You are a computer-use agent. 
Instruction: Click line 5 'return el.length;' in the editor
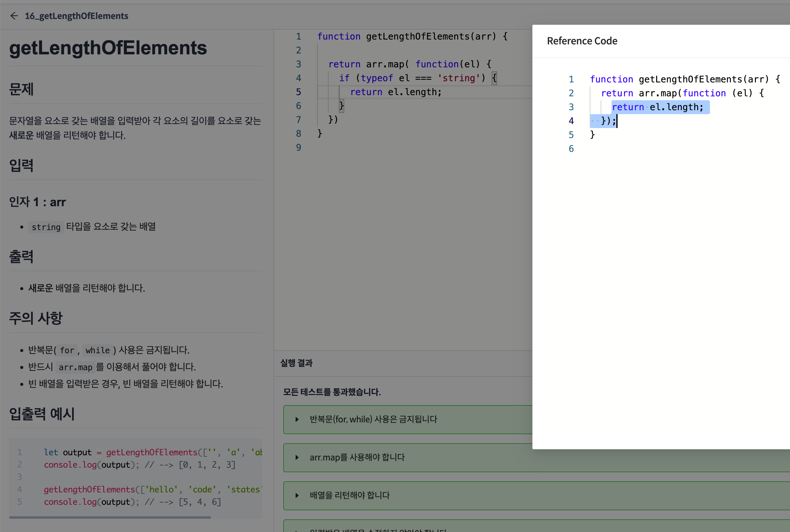(x=396, y=92)
